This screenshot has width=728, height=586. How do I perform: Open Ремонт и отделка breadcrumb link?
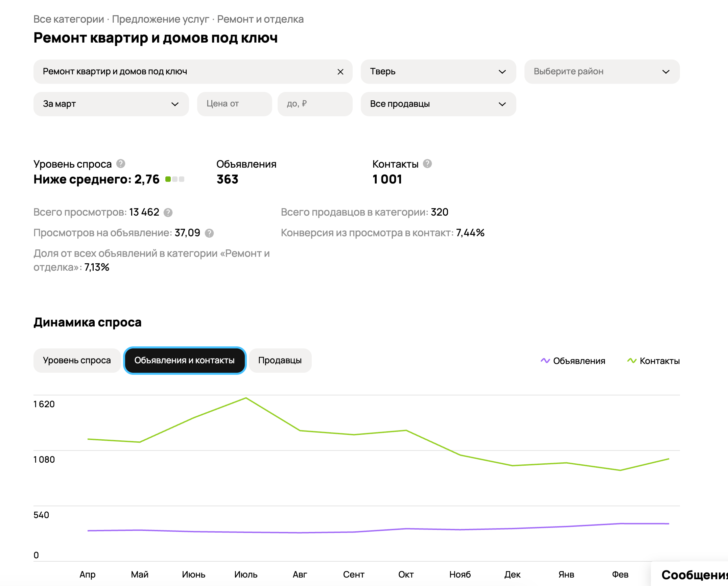tap(260, 19)
